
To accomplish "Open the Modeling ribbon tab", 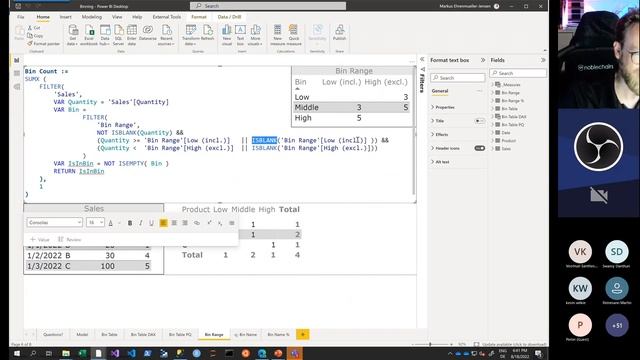I will 91,17.
